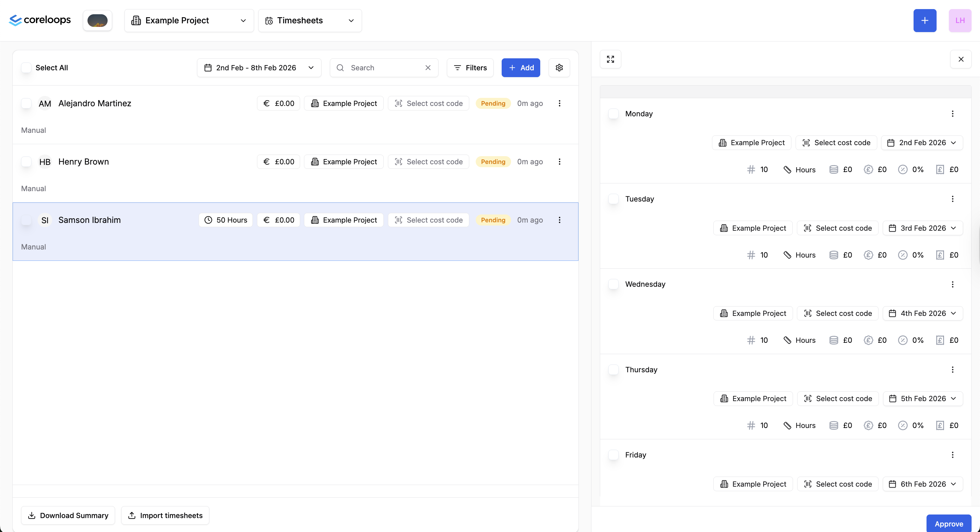Open Monday entry's three-dot menu
This screenshot has height=532, width=980.
click(x=952, y=114)
